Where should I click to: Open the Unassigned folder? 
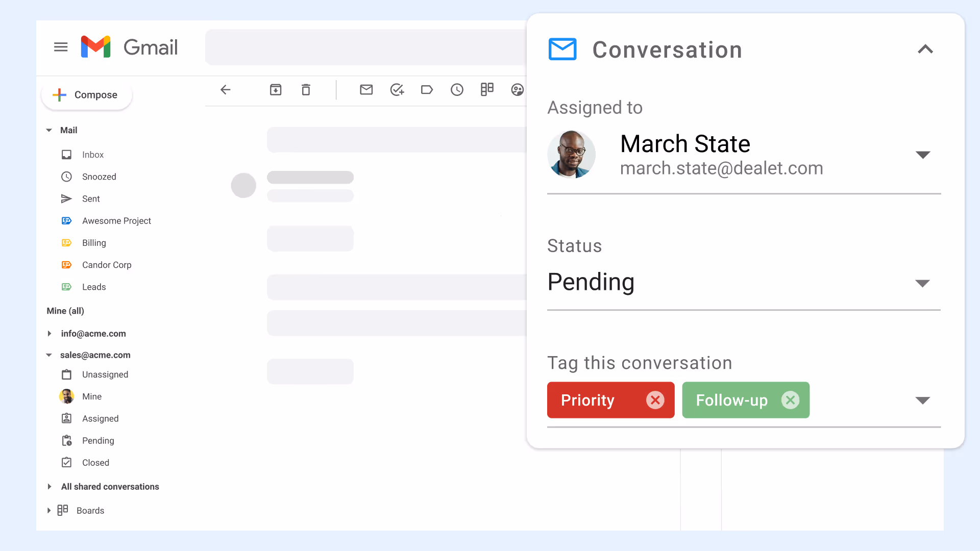pyautogui.click(x=105, y=374)
